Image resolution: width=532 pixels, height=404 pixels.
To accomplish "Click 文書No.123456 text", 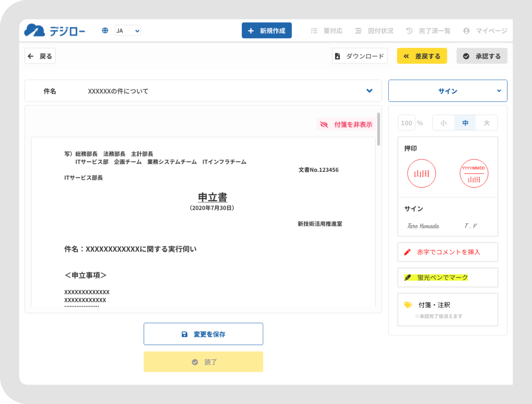I will 318,170.
